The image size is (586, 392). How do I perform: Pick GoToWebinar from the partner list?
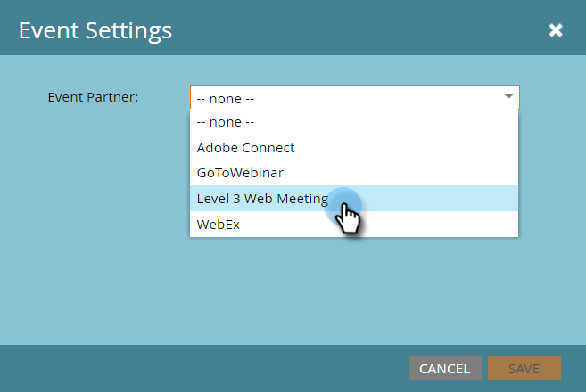(354, 173)
